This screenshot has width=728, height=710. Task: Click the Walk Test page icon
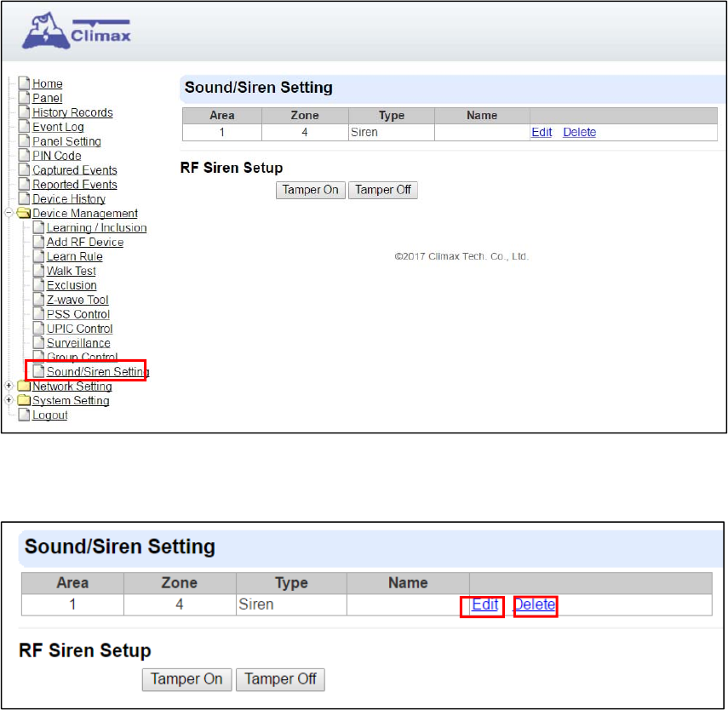(39, 270)
